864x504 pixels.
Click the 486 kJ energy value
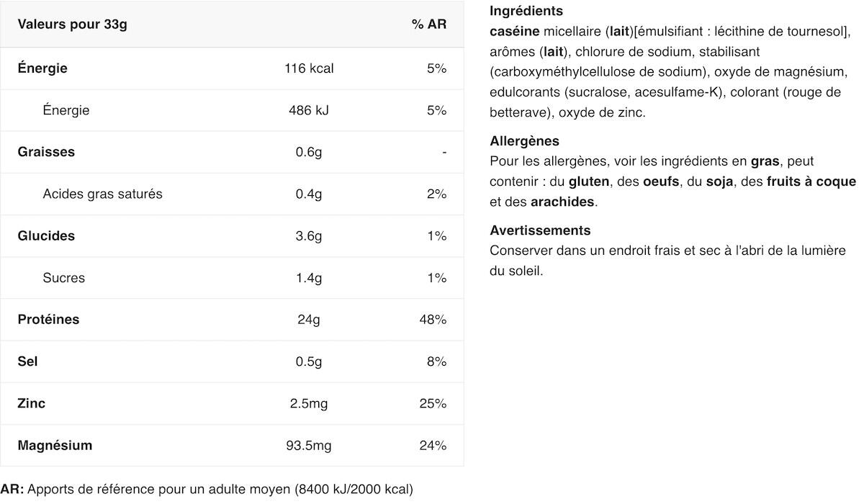309,110
